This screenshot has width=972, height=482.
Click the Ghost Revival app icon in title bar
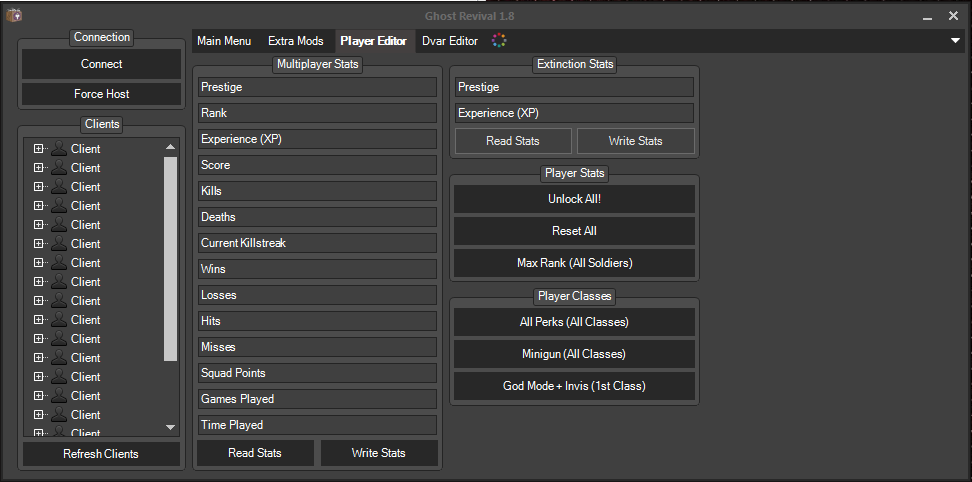click(x=14, y=15)
